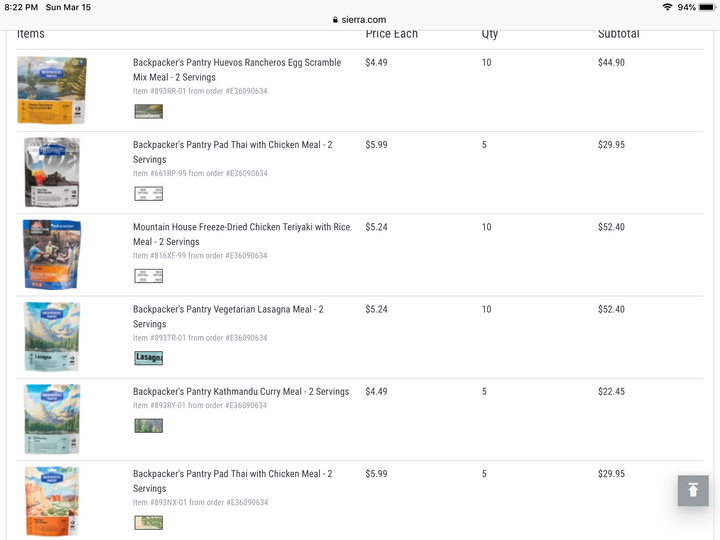Tap the sierra.com address bar
720x540 pixels.
(360, 20)
